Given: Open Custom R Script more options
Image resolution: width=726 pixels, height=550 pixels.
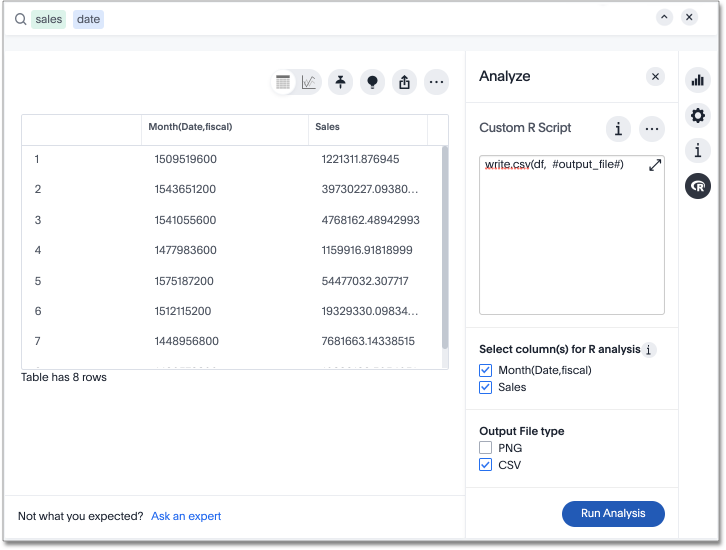Looking at the screenshot, I should coord(652,128).
